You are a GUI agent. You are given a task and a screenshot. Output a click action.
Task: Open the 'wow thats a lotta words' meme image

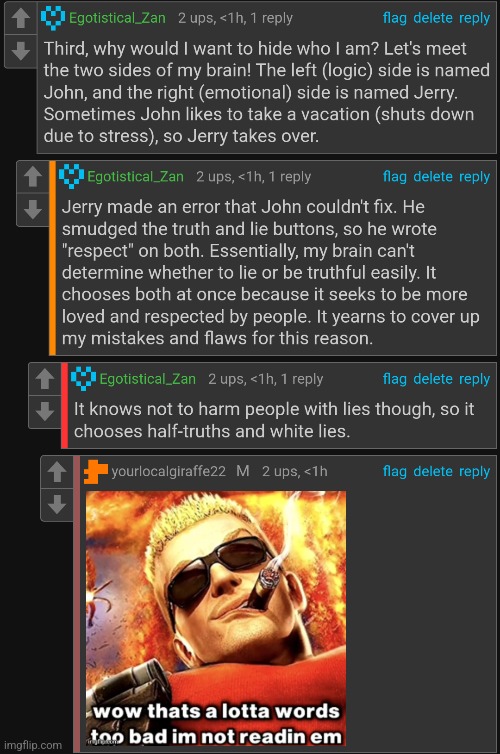click(216, 618)
